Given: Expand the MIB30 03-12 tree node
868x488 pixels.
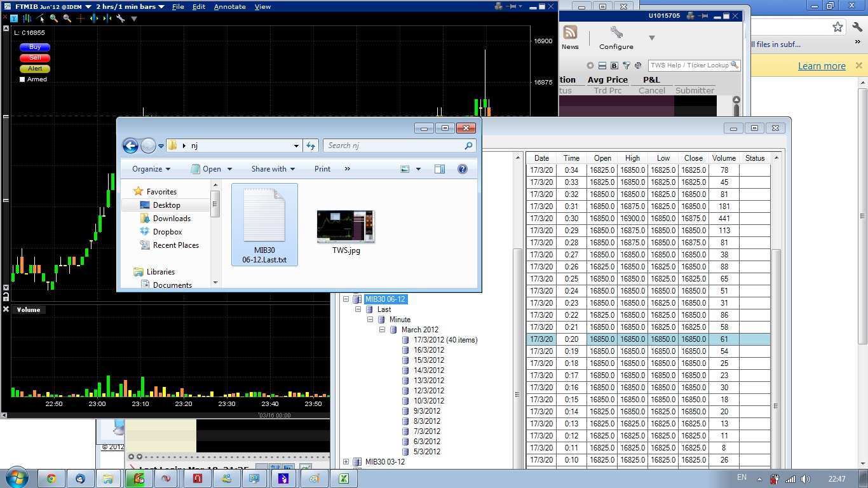Looking at the screenshot, I should click(x=346, y=462).
